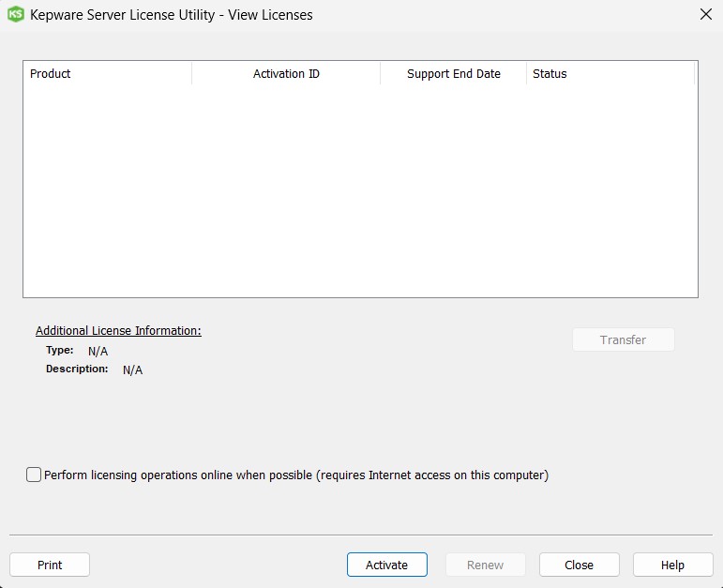This screenshot has width=723, height=588.
Task: Sort licenses by Product column header
Action: tap(108, 74)
